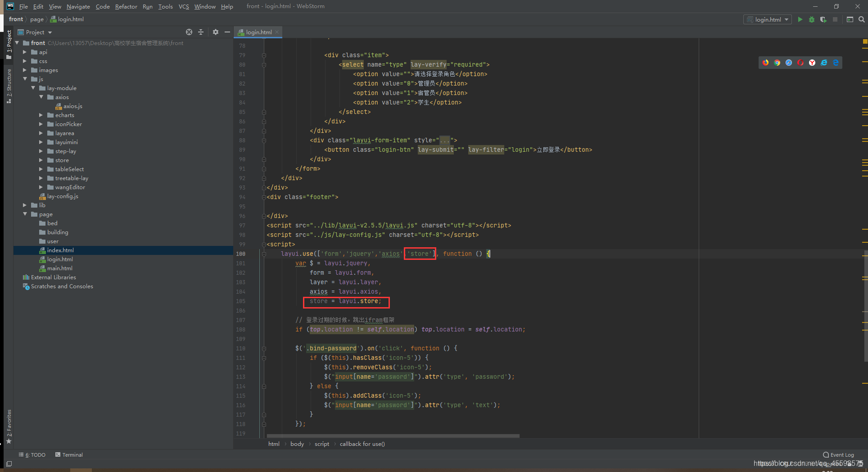The image size is (868, 472).
Task: Click front breadcrumb in navigation bar
Action: tap(16, 19)
